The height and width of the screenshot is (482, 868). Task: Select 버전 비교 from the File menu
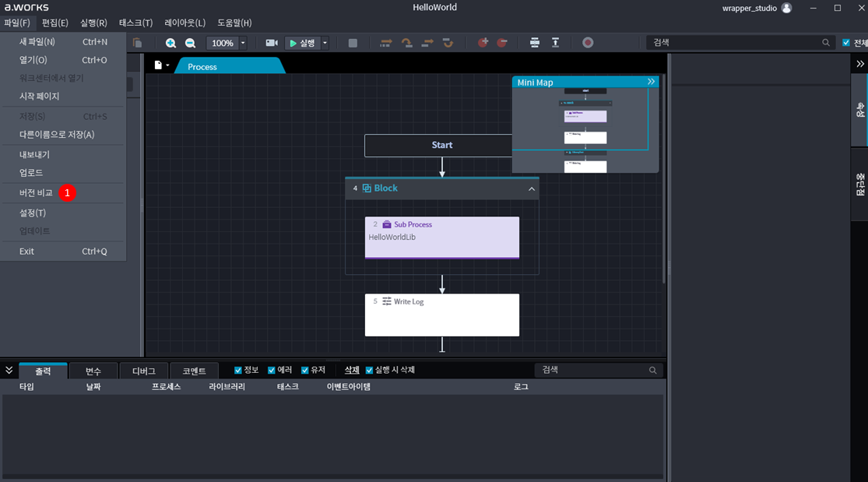[36, 192]
